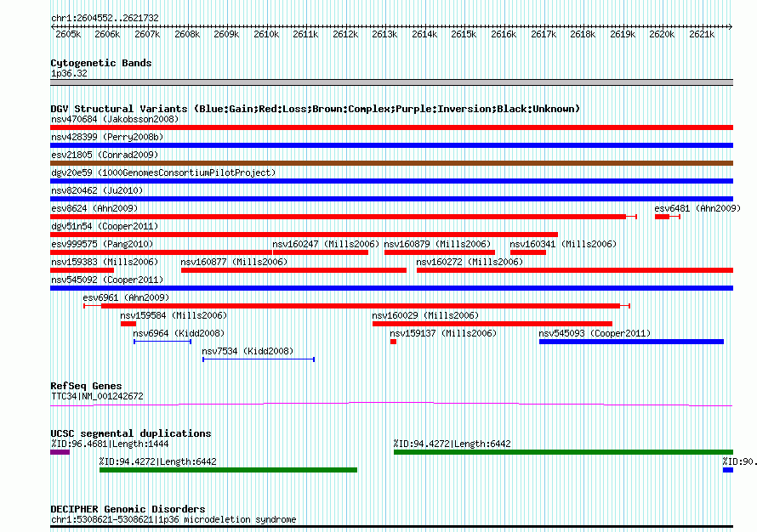
Task: Click the esv21805 (Conrad2009) label
Action: pos(105,155)
